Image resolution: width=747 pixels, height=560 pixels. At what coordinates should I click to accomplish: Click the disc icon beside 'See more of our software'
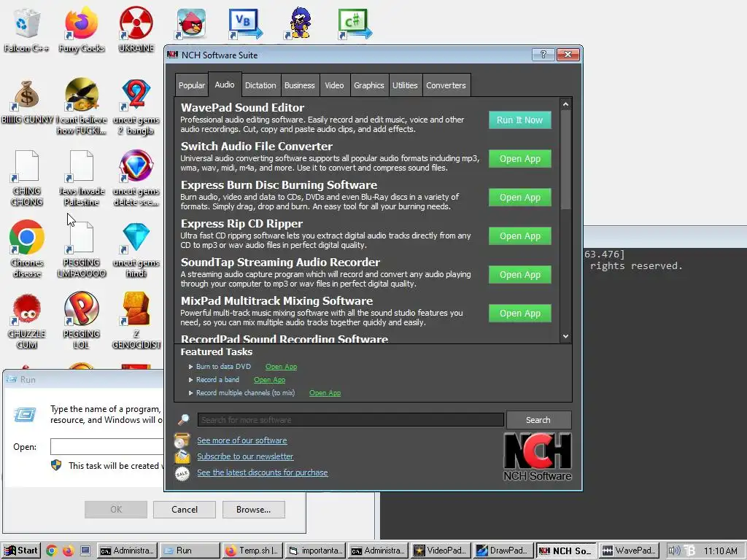coord(182,440)
